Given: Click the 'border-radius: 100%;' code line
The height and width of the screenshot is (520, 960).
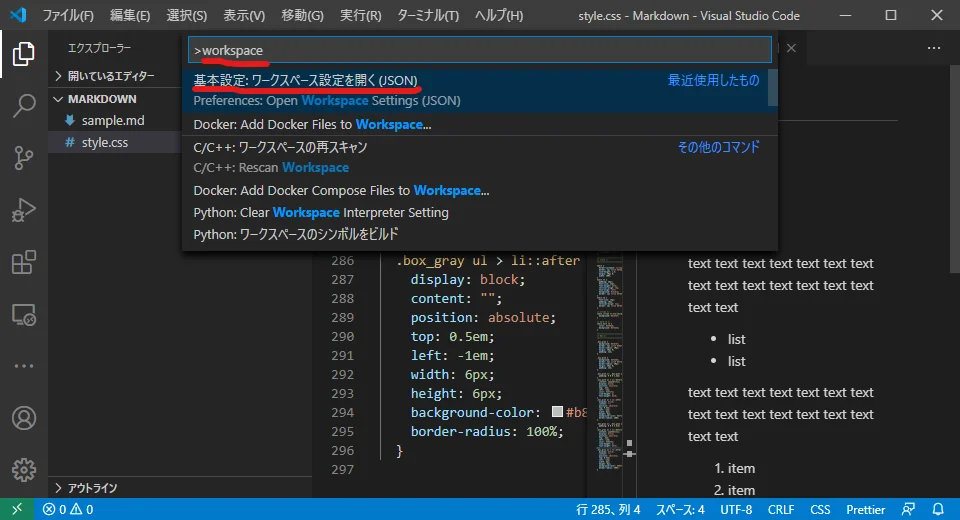Looking at the screenshot, I should click(487, 431).
